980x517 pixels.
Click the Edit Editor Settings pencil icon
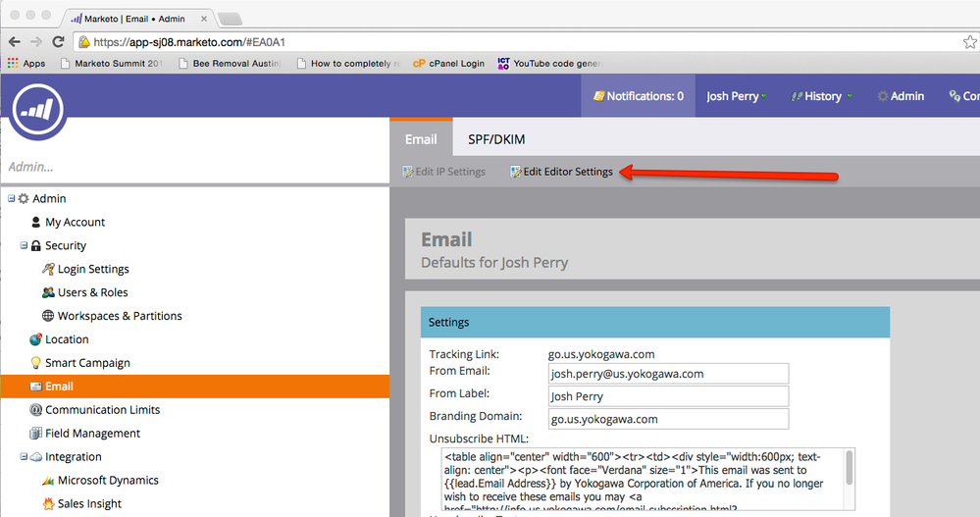click(x=516, y=172)
